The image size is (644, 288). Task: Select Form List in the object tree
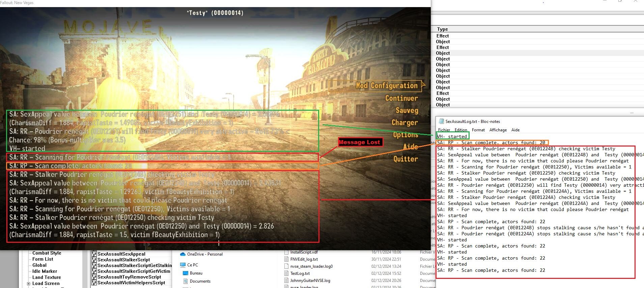43,259
